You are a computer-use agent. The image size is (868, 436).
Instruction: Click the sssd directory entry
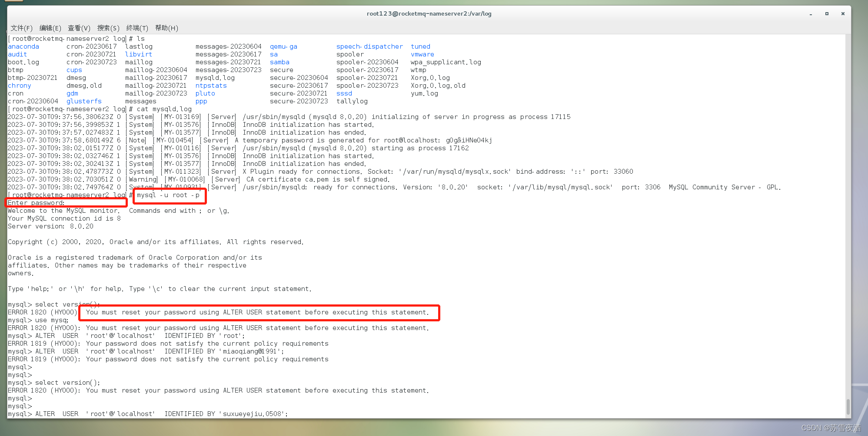tap(344, 93)
